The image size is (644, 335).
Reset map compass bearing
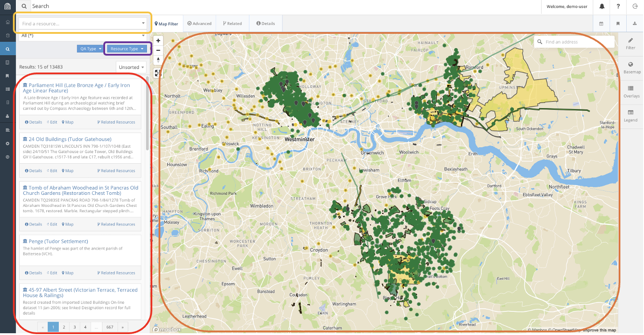click(158, 60)
